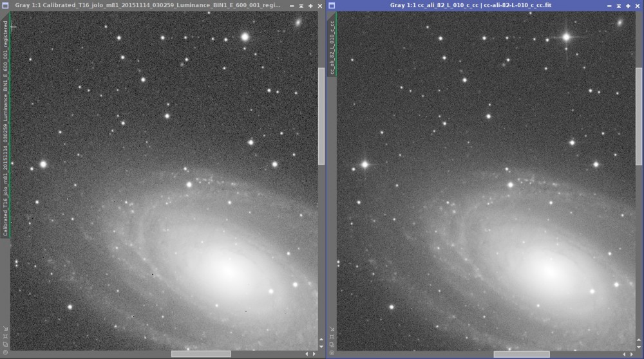Click right-arrow of right window horizontal scrollbar
The width and height of the screenshot is (644, 359).
point(632,354)
